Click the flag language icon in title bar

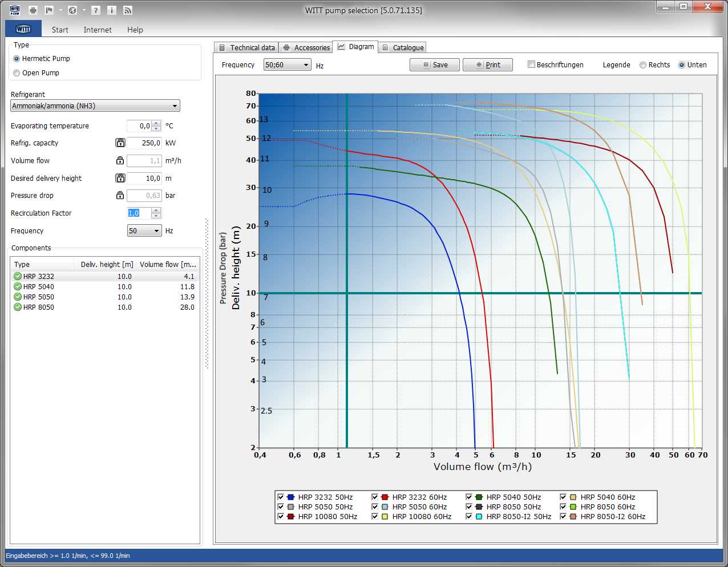point(49,10)
